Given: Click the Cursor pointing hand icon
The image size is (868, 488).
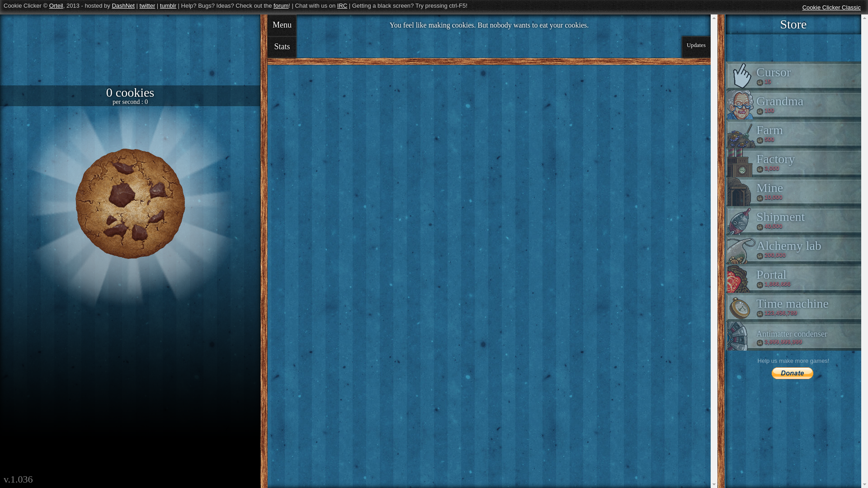Looking at the screenshot, I should pyautogui.click(x=741, y=75).
